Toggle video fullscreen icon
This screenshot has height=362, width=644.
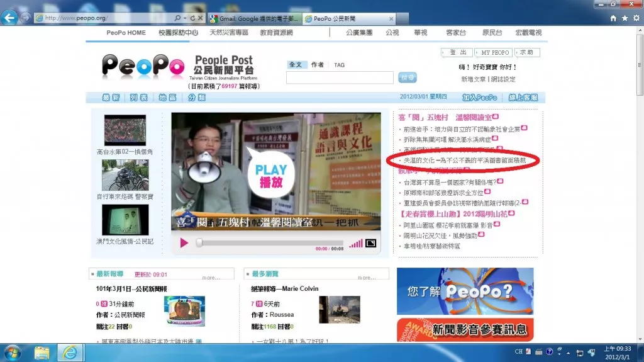pos(370,243)
